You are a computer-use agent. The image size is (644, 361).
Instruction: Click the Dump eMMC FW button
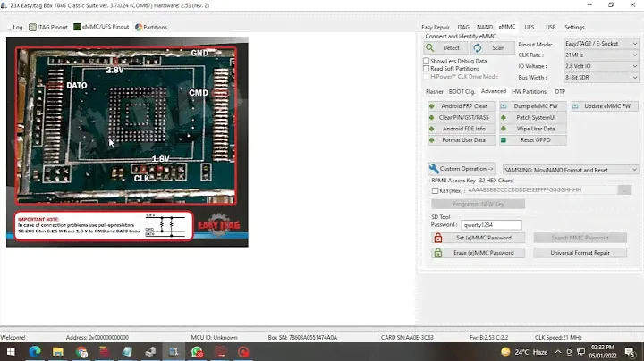[x=534, y=106]
